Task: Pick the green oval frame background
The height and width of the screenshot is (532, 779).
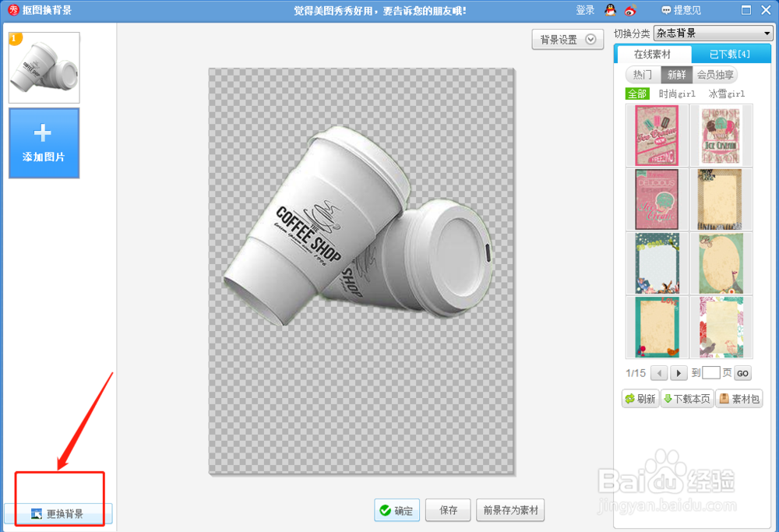Action: pos(721,263)
